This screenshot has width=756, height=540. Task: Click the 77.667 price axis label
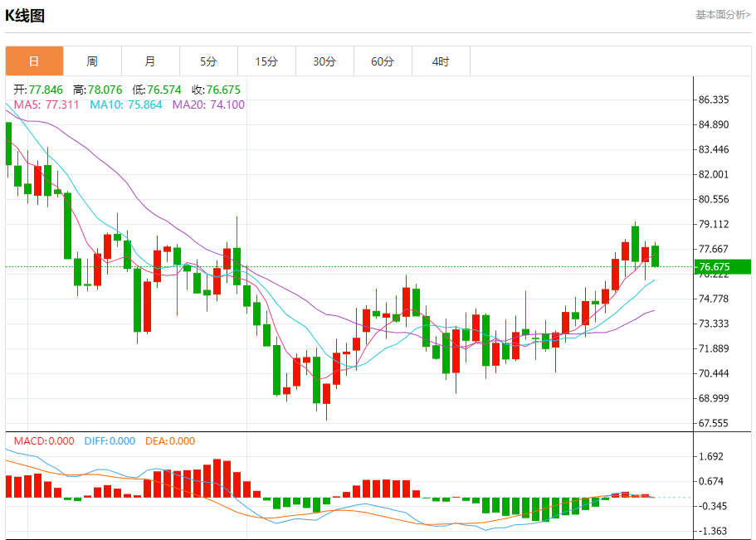click(x=714, y=250)
